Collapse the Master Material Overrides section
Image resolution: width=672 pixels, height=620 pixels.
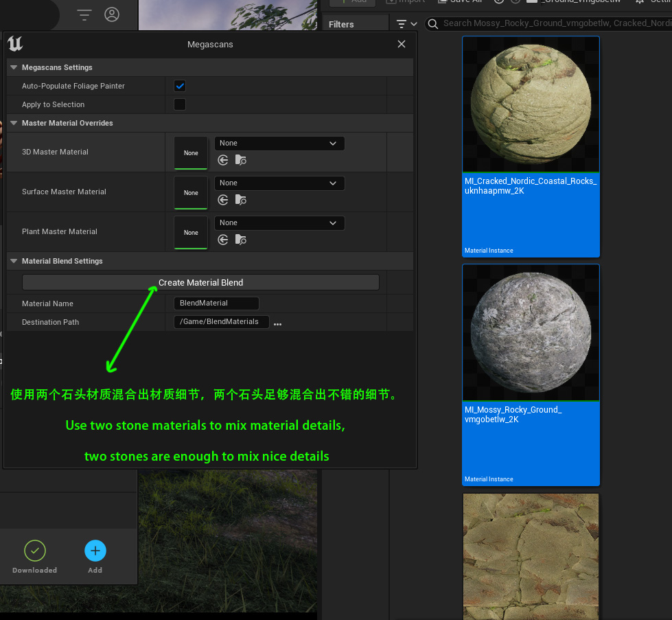tap(13, 123)
